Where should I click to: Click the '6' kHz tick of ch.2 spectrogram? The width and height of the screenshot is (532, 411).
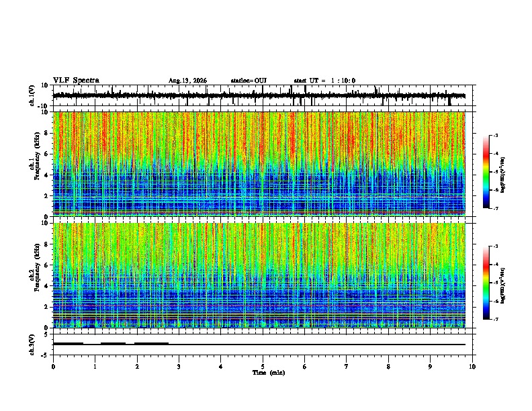pos(47,265)
